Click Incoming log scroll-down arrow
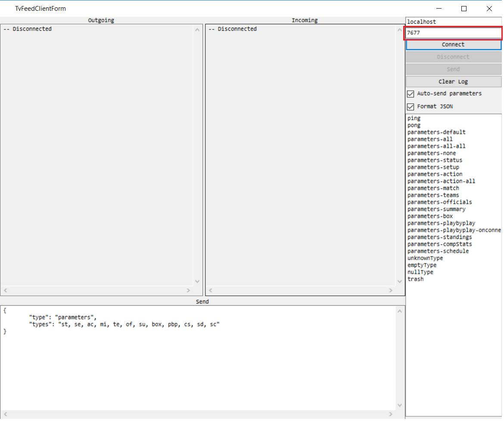 (399, 282)
